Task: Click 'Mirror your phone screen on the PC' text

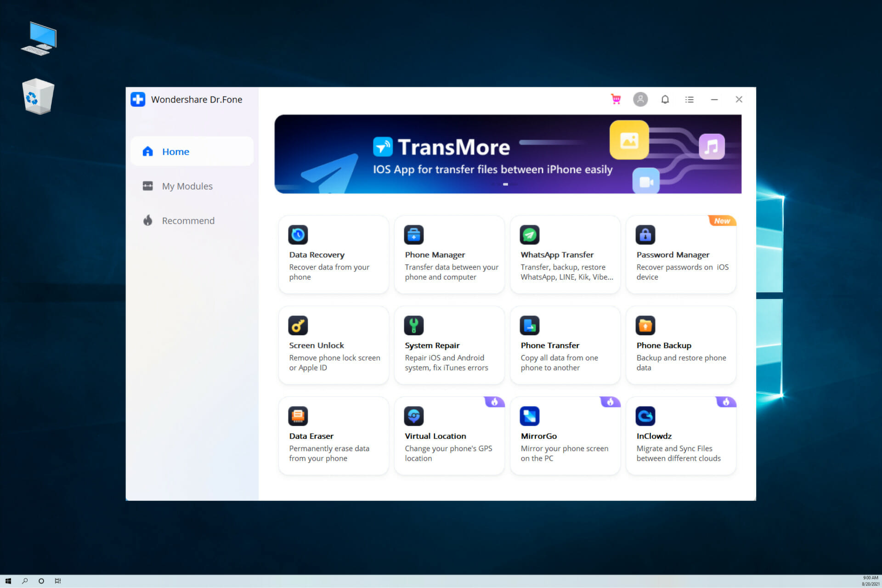Action: pos(564,453)
